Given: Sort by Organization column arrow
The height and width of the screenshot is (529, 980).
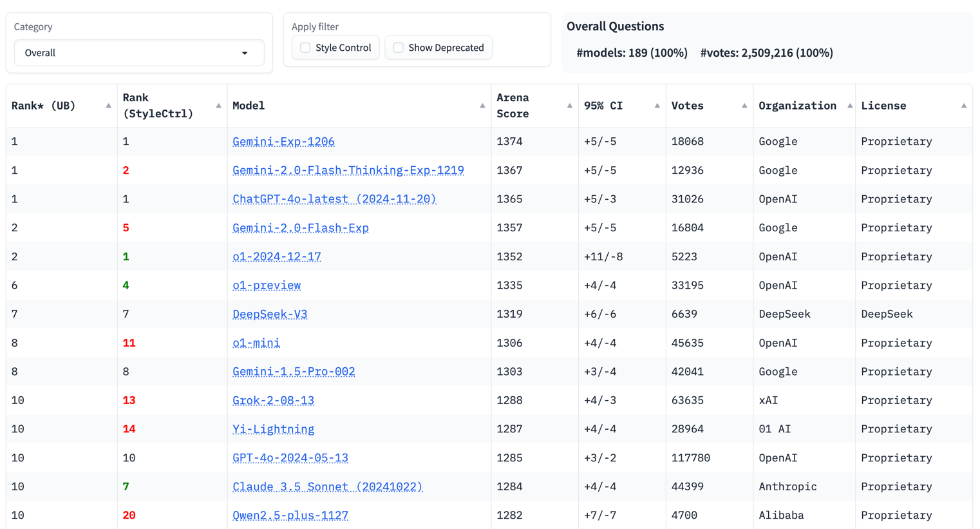Looking at the screenshot, I should click(849, 106).
